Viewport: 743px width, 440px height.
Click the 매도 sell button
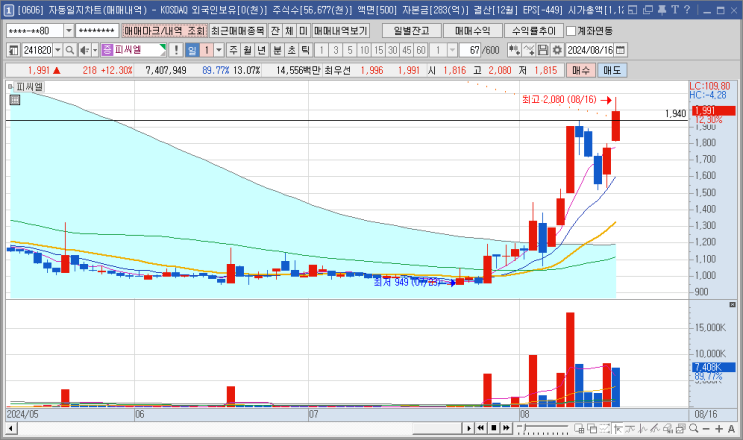click(x=612, y=71)
